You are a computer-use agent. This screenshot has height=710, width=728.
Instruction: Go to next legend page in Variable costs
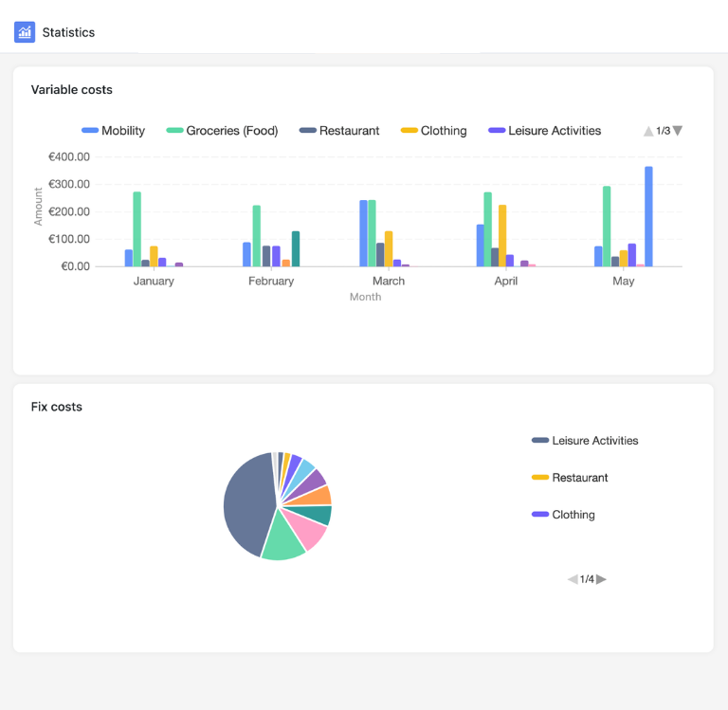pos(678,131)
